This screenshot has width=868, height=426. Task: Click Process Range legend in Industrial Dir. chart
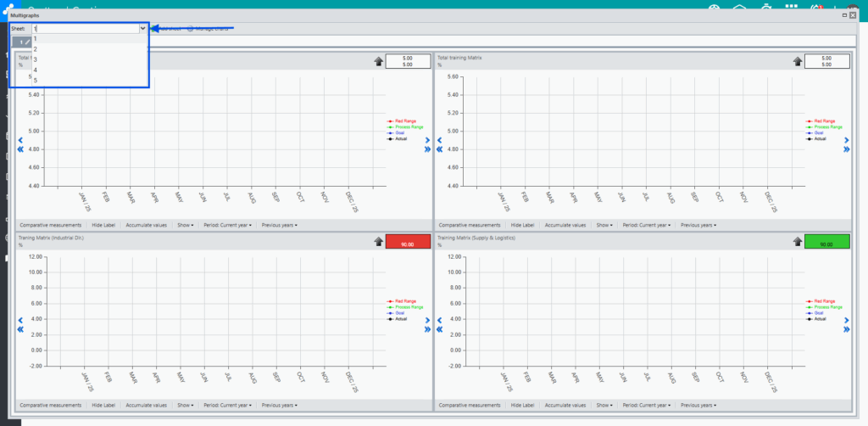[x=405, y=307]
